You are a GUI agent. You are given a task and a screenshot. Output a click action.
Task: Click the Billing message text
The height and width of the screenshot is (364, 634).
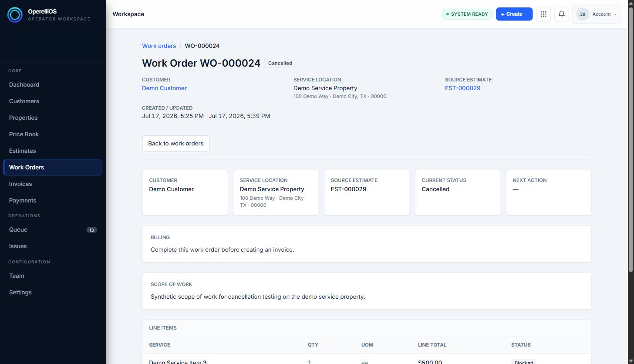click(x=222, y=249)
